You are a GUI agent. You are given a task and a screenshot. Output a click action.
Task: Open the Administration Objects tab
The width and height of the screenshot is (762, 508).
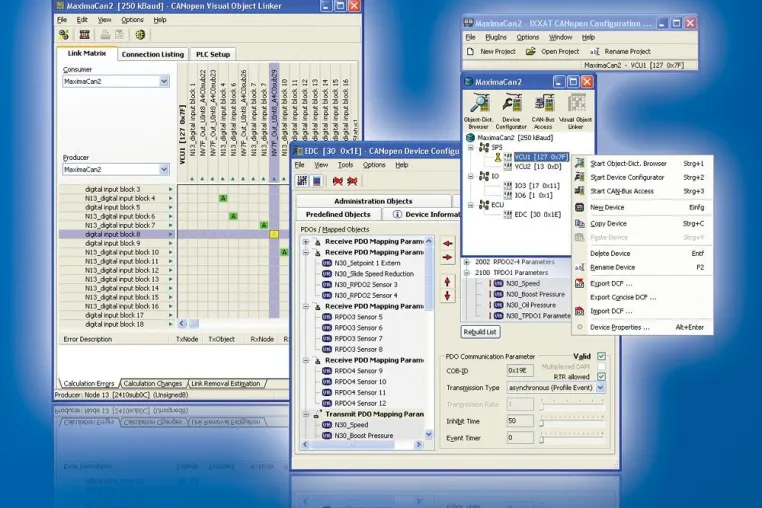(x=373, y=201)
